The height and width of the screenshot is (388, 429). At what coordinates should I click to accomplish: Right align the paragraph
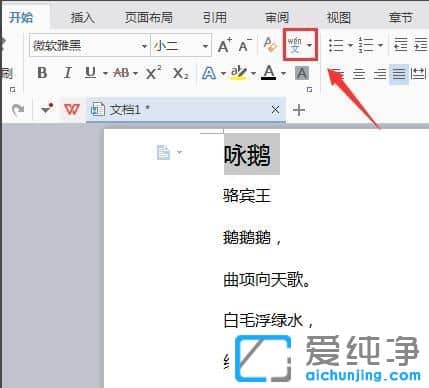tap(379, 73)
